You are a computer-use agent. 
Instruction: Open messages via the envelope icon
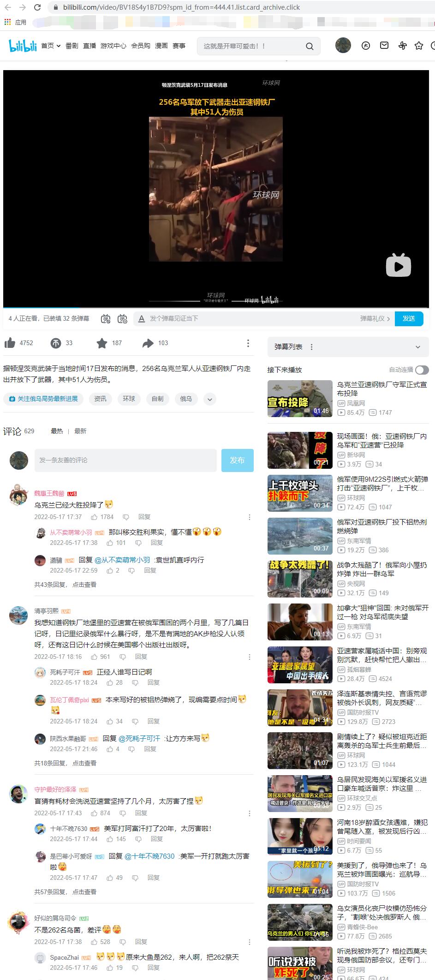click(384, 45)
